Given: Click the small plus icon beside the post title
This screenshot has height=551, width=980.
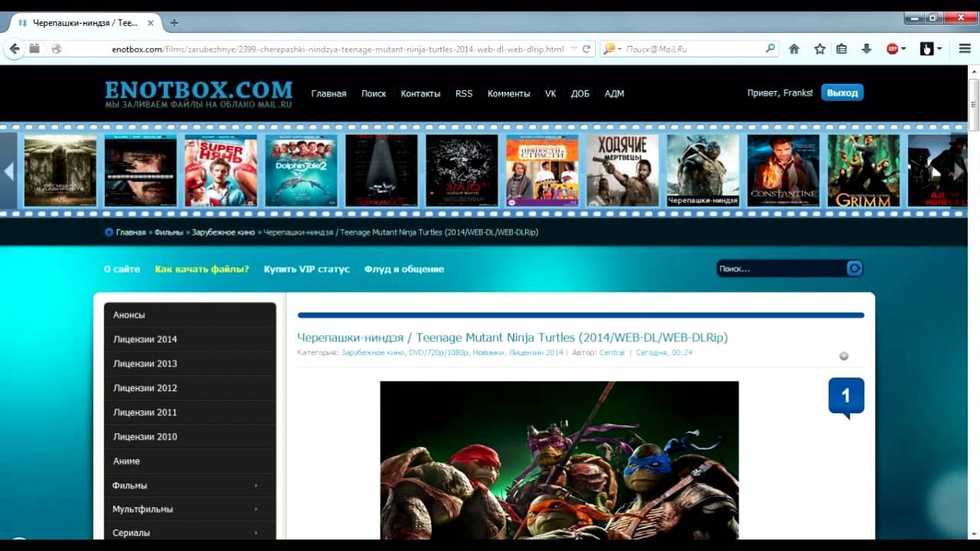Looking at the screenshot, I should 844,356.
